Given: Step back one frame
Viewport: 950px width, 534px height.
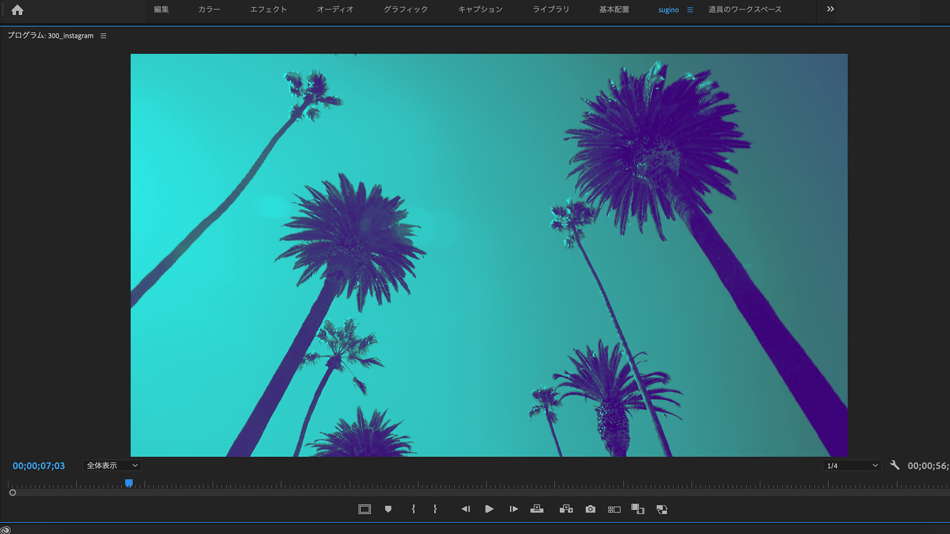Looking at the screenshot, I should [465, 509].
